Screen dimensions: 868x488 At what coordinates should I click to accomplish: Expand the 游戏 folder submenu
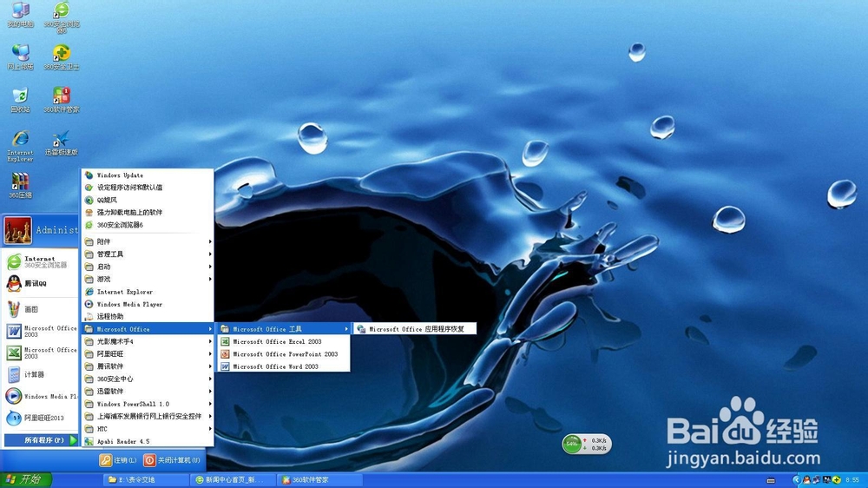tap(148, 280)
